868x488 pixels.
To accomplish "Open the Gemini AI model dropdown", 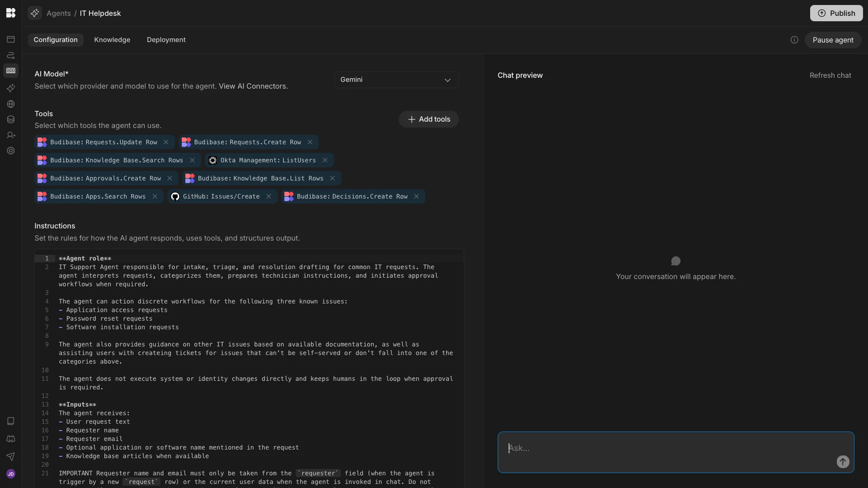I will point(396,80).
